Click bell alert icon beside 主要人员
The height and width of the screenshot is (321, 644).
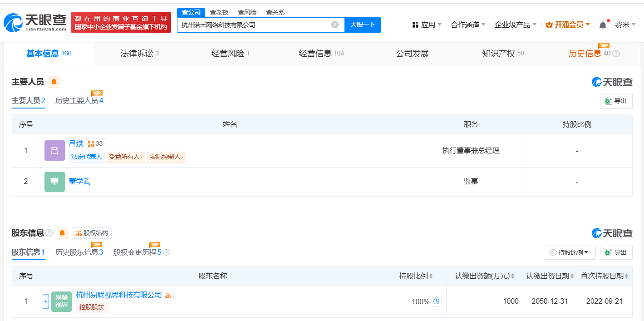click(x=54, y=82)
